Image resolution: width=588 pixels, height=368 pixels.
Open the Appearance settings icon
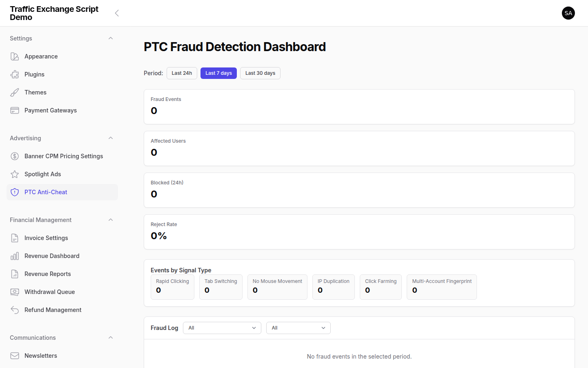click(x=15, y=56)
